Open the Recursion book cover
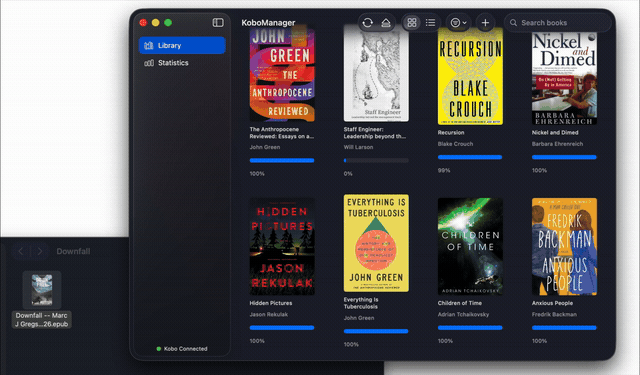 coord(470,75)
